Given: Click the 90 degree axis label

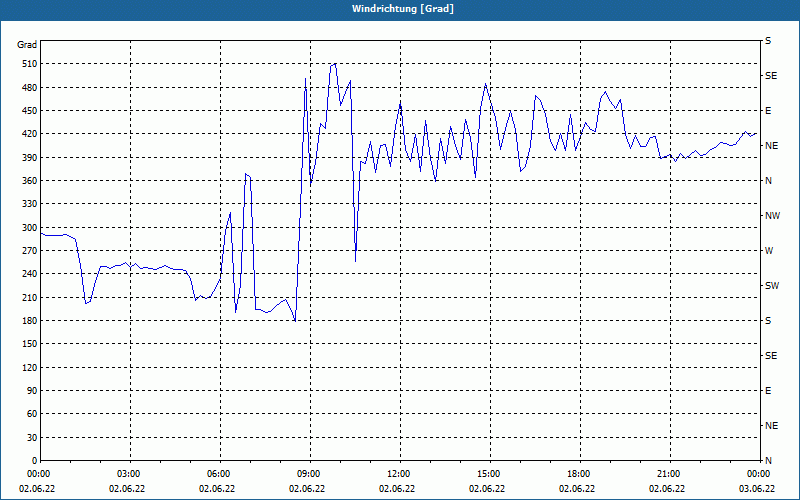Looking at the screenshot, I should 32,391.
